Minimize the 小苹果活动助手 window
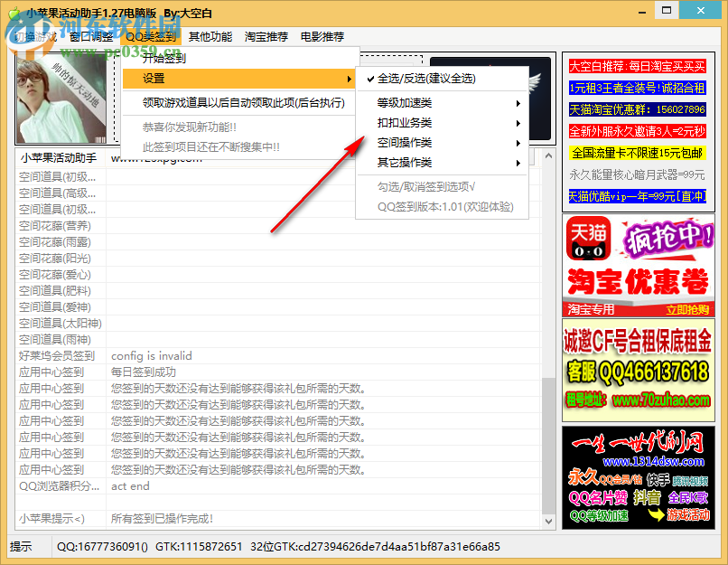 coord(642,11)
